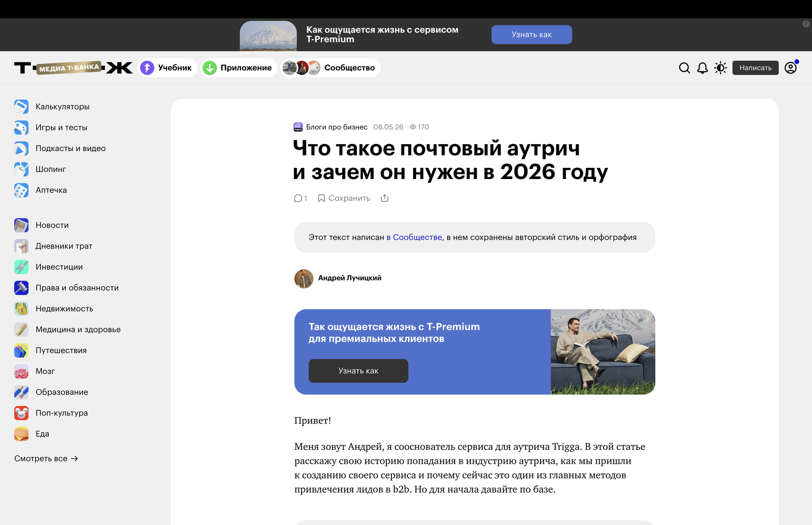The image size is (812, 525).
Task: Click the Мозг sidebar icon
Action: click(21, 371)
